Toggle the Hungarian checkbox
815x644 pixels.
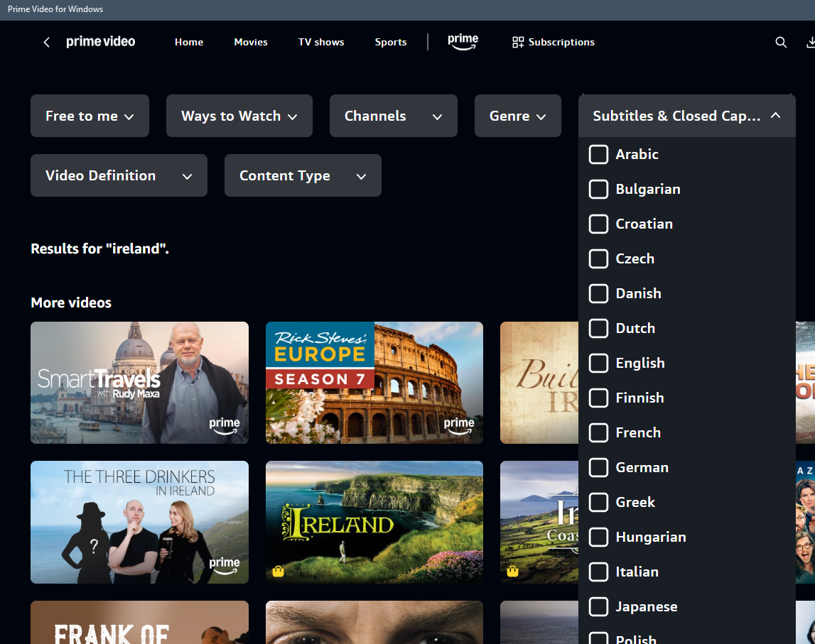tap(598, 537)
